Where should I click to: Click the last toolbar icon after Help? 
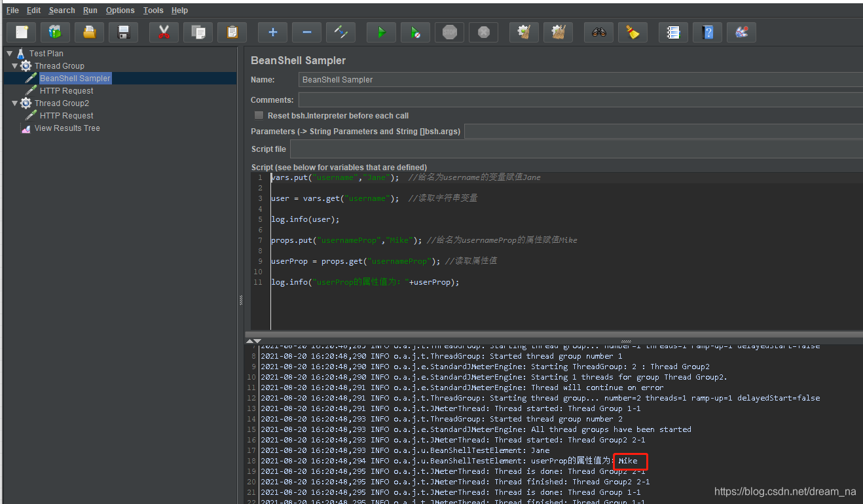pos(741,32)
